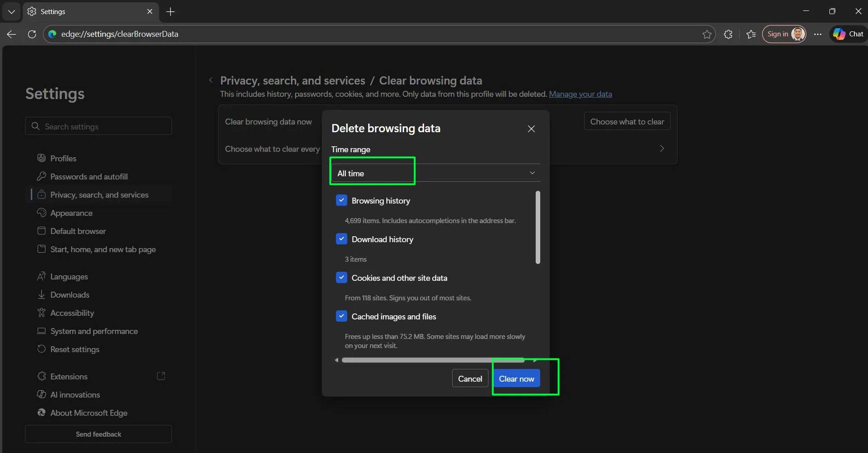
Task: Open the vertical tab list dropdown
Action: pyautogui.click(x=11, y=11)
